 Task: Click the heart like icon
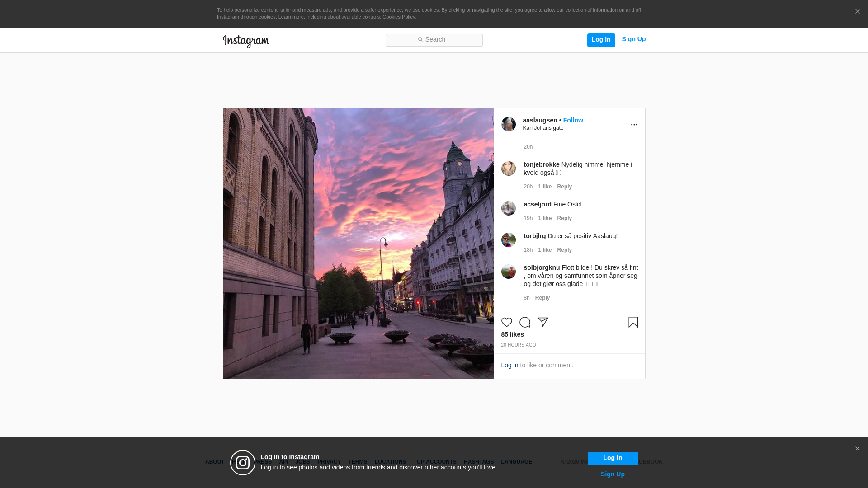tap(506, 322)
